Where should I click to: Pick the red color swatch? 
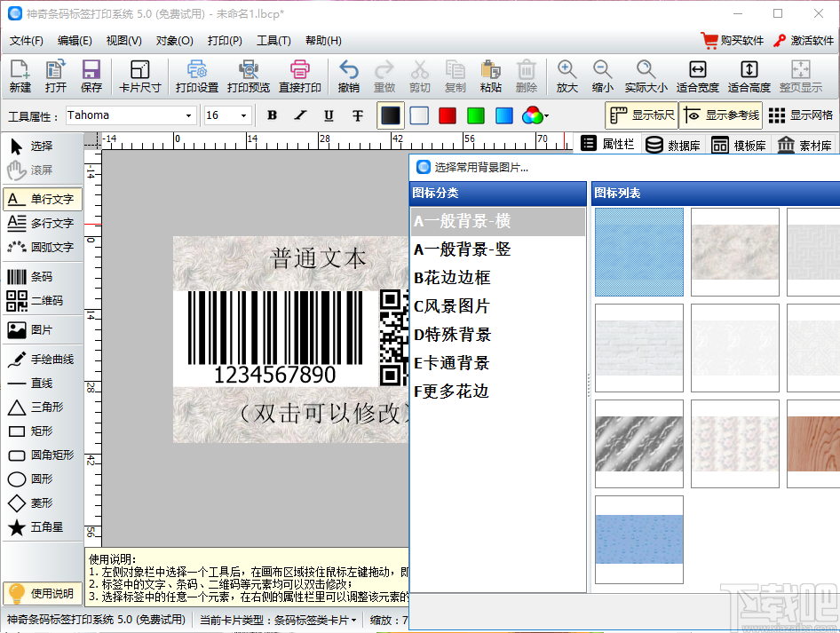pos(448,115)
